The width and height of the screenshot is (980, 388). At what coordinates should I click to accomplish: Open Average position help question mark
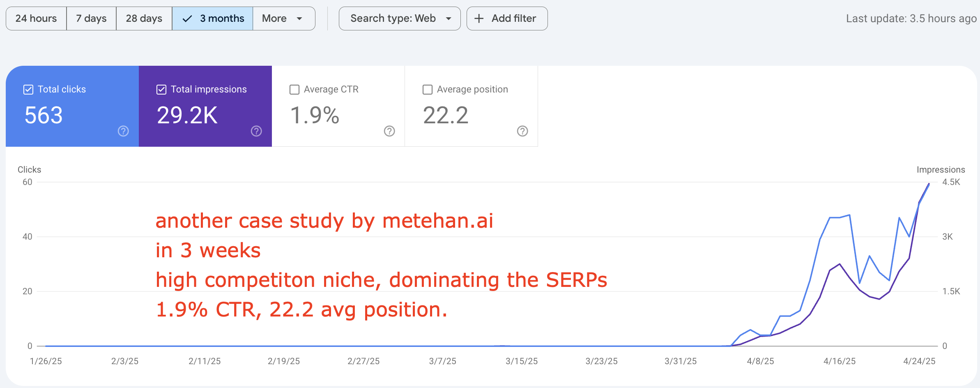(522, 131)
